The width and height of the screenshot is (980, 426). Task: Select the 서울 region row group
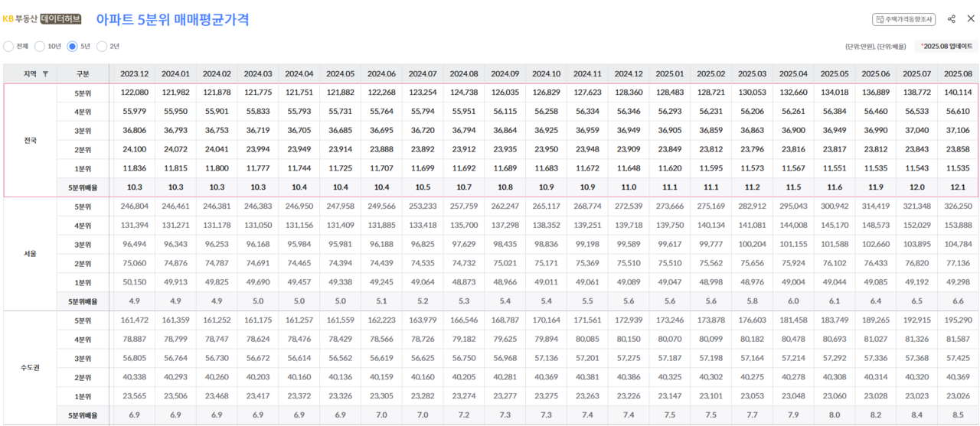click(30, 253)
